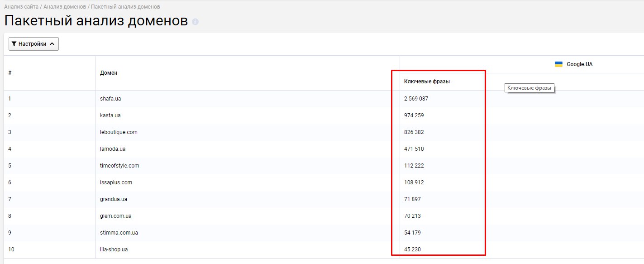Select domain leboutique.com
The image size is (644, 264).
119,132
